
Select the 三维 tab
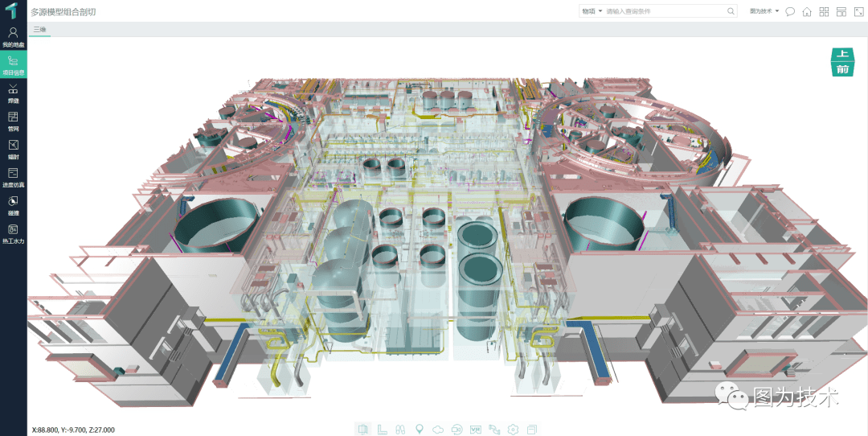39,30
